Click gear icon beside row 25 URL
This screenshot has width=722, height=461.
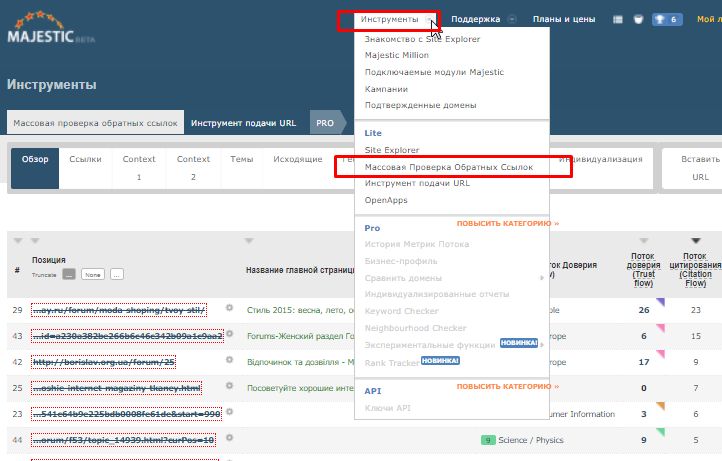tap(229, 387)
